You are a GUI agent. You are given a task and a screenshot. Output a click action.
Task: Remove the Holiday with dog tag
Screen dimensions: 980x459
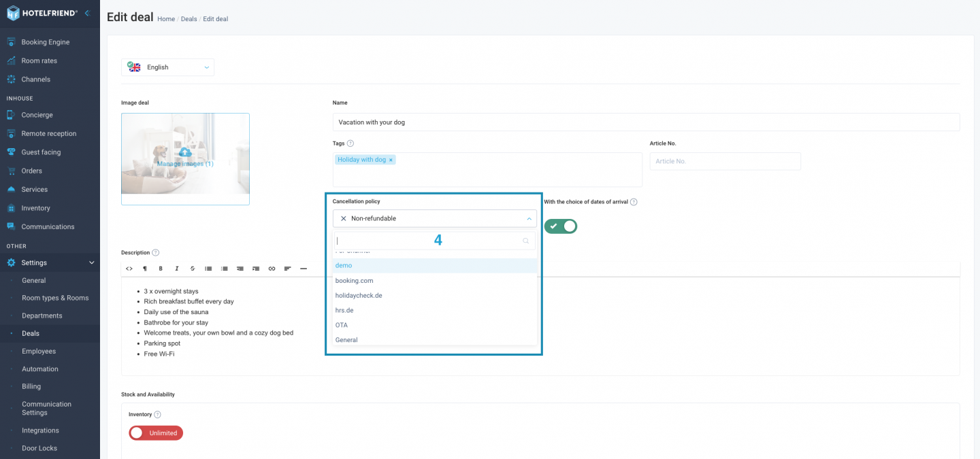click(391, 160)
